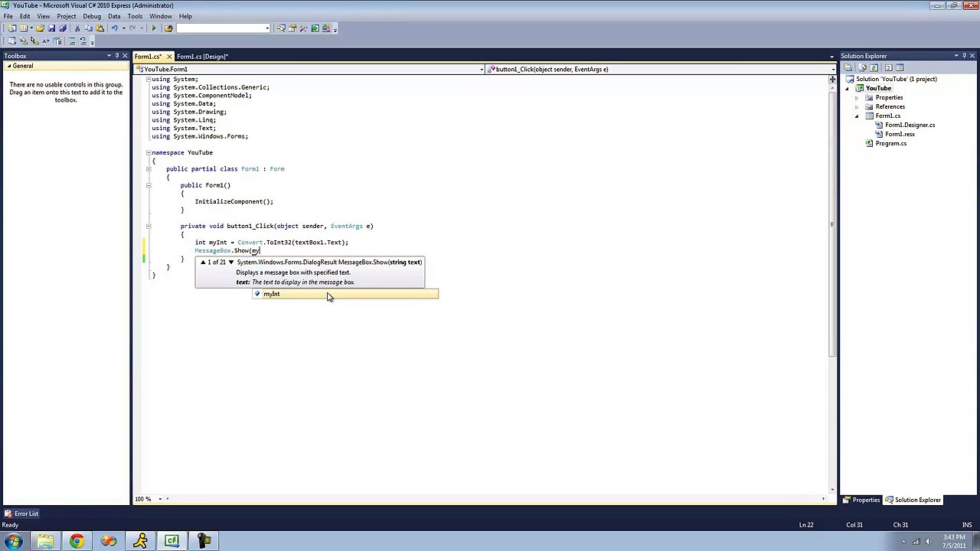
Task: Click the Open File folder icon
Action: tap(41, 28)
